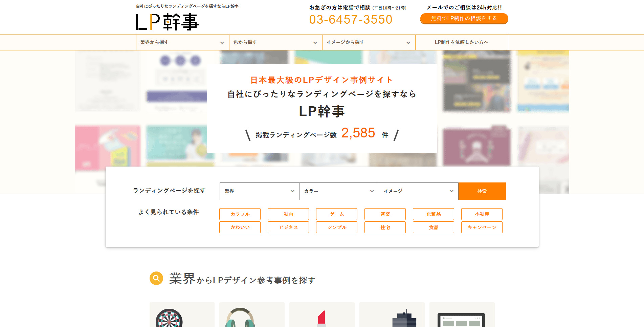Expand 業界から探す navigation menu

pyautogui.click(x=182, y=42)
